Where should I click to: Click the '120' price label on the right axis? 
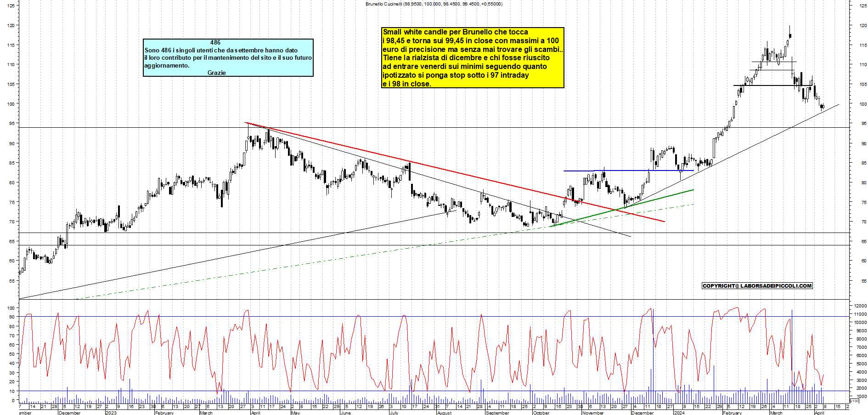[x=863, y=26]
